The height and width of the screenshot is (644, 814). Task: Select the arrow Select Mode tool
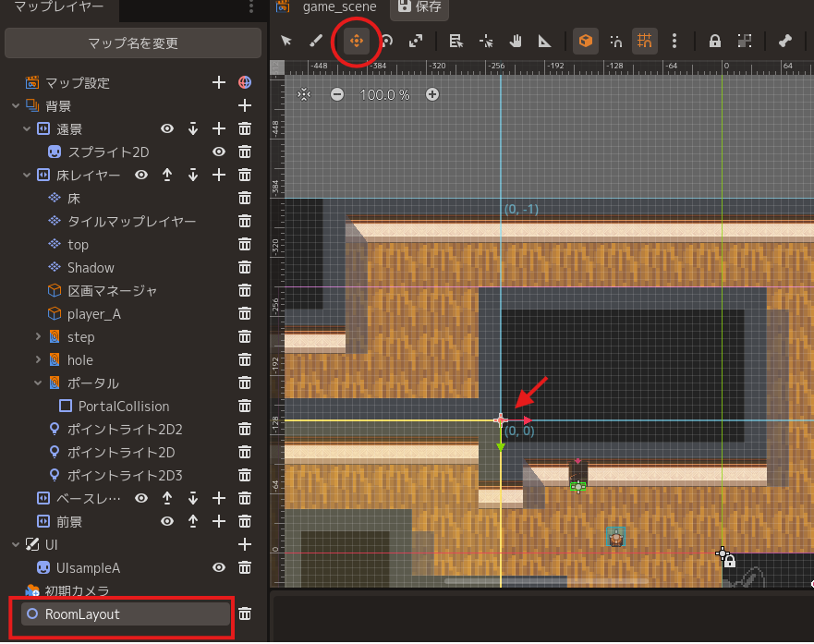[x=286, y=41]
